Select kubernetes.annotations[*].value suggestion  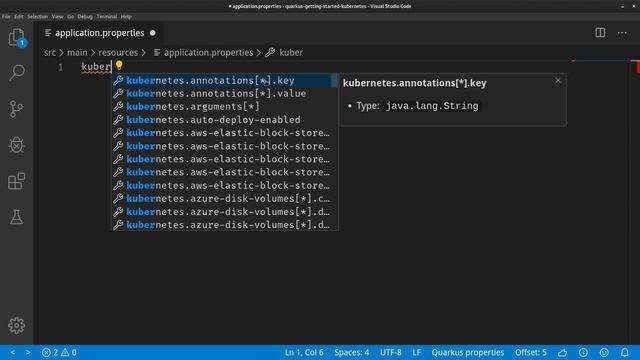pos(222,93)
